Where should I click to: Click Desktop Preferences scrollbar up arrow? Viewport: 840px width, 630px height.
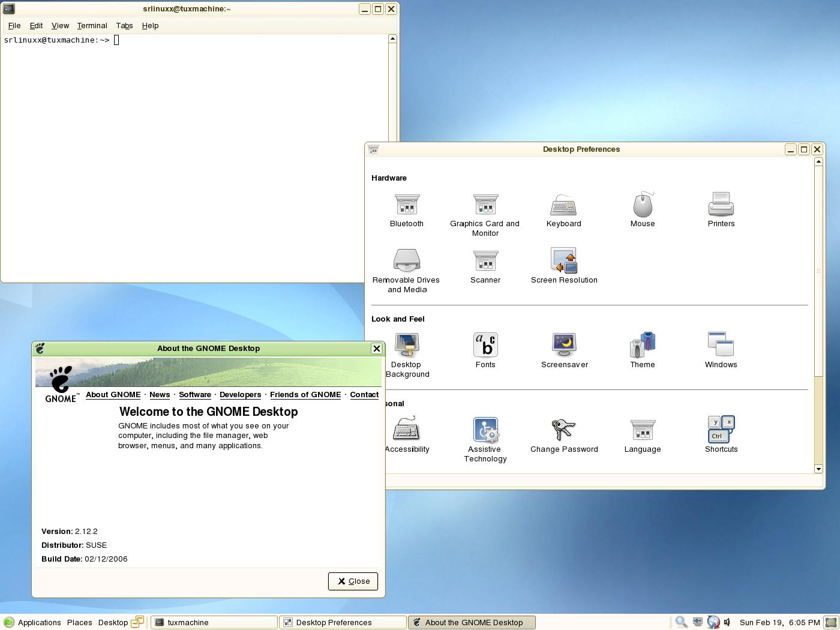818,162
